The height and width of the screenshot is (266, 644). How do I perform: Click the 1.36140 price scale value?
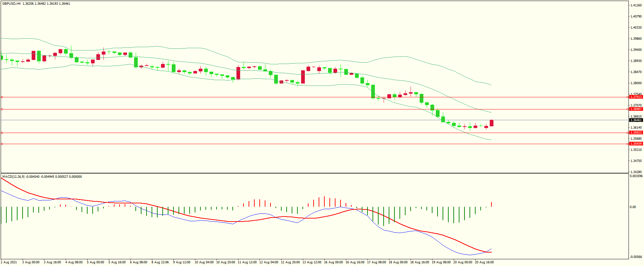pos(636,128)
